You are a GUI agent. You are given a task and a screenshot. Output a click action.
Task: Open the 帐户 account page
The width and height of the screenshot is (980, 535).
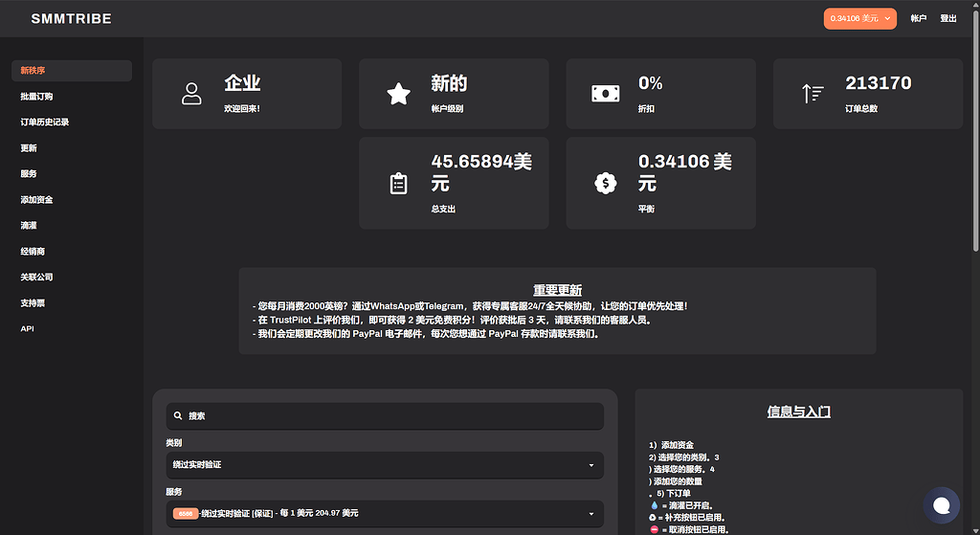918,19
